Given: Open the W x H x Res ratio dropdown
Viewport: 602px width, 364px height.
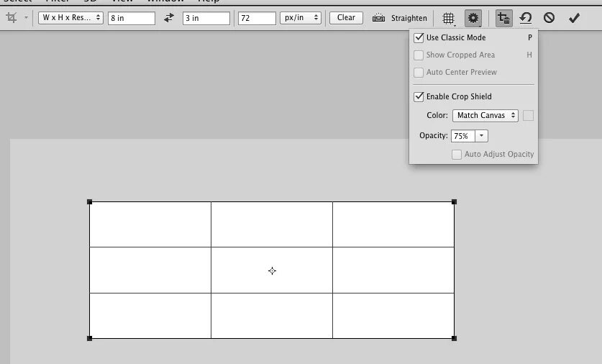Looking at the screenshot, I should 70,18.
